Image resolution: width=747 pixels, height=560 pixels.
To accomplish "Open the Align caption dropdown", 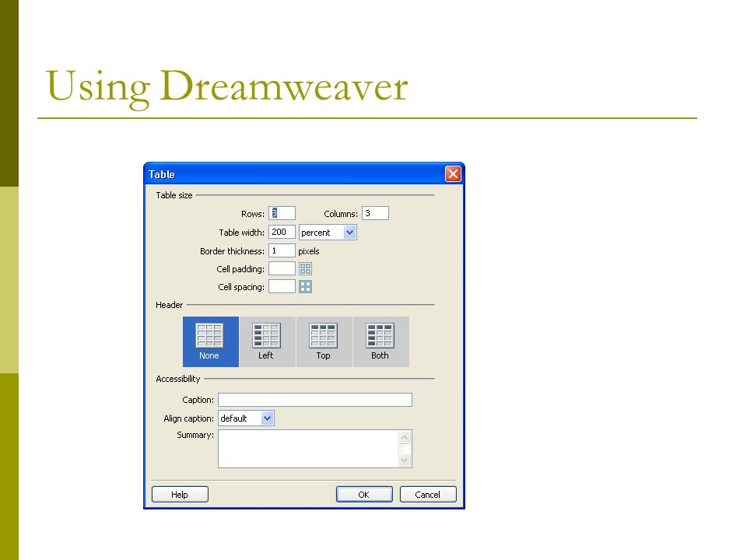I will click(x=246, y=418).
